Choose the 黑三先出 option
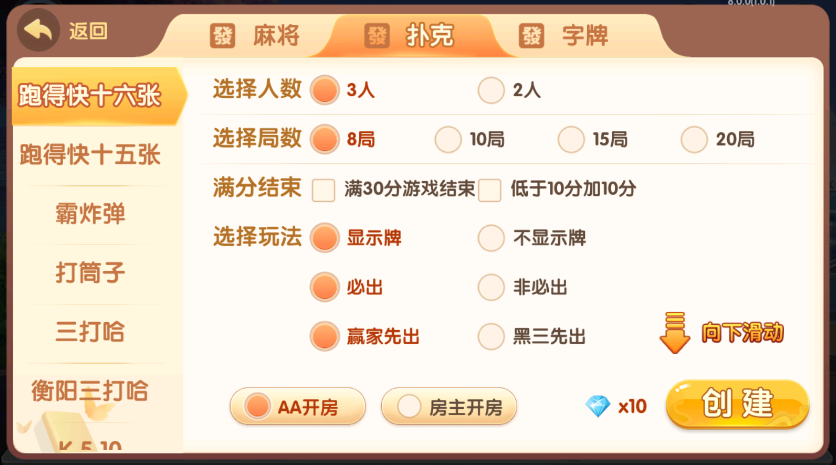 click(491, 336)
